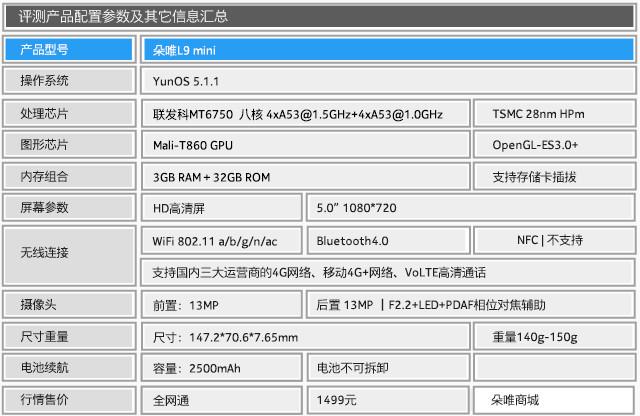The width and height of the screenshot is (640, 416).
Task: Click the Mali-T860 GPU cell
Action: 306,145
